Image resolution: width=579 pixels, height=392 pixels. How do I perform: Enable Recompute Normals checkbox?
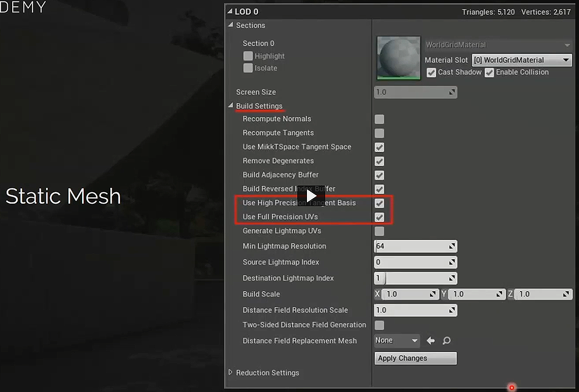[x=379, y=119]
